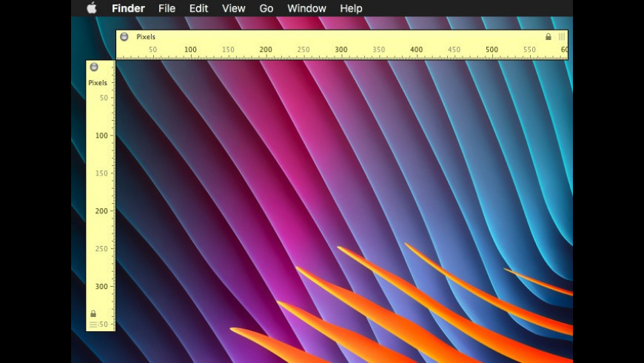The image size is (644, 363).
Task: Open the View menu
Action: 233,8
